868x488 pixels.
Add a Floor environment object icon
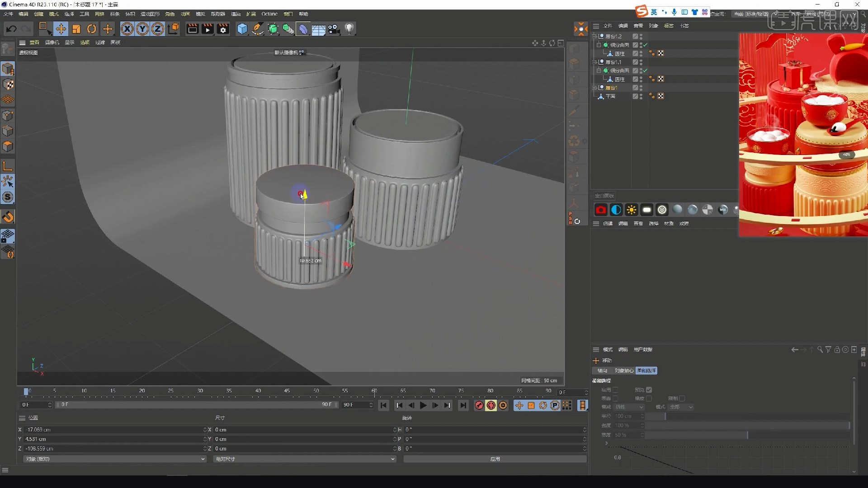(319, 29)
